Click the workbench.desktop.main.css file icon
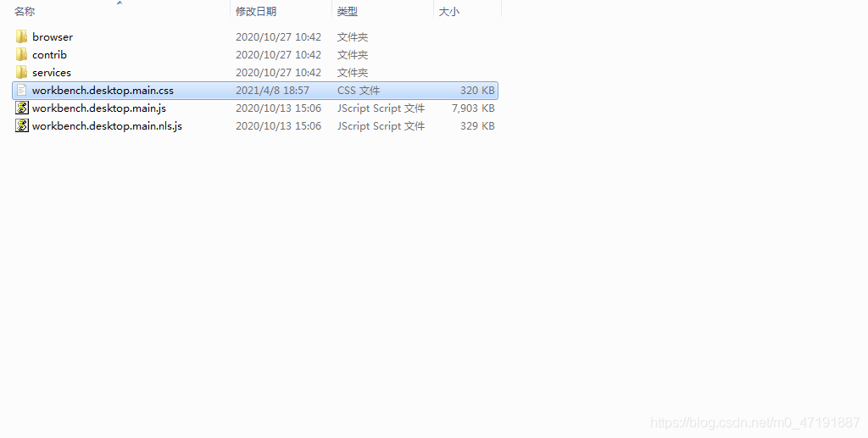The height and width of the screenshot is (438, 868). [21, 90]
